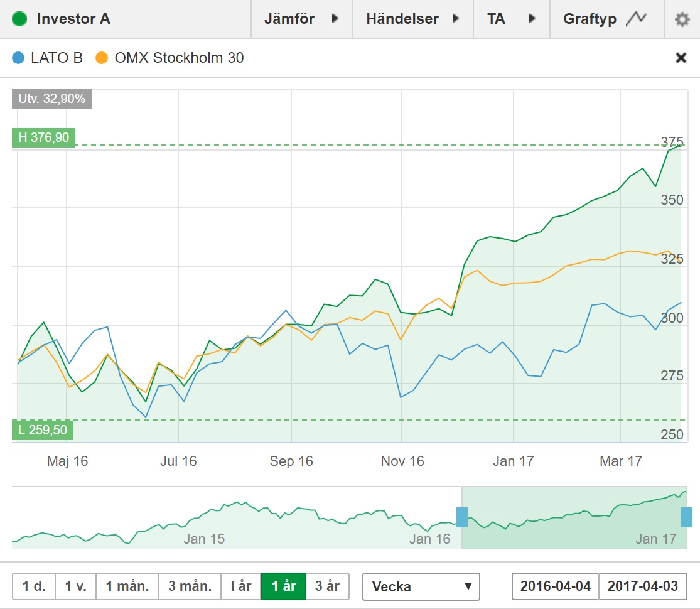Expand the Jämför menu
700x609 pixels.
301,19
